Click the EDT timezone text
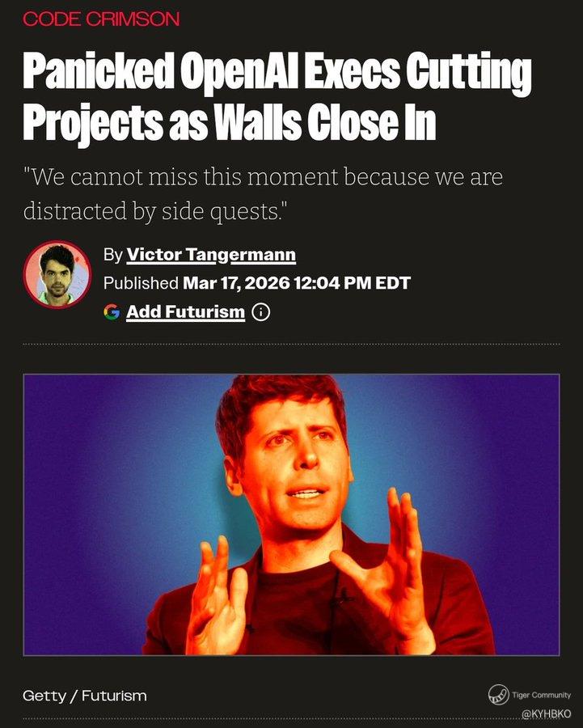The image size is (583, 728). [393, 283]
